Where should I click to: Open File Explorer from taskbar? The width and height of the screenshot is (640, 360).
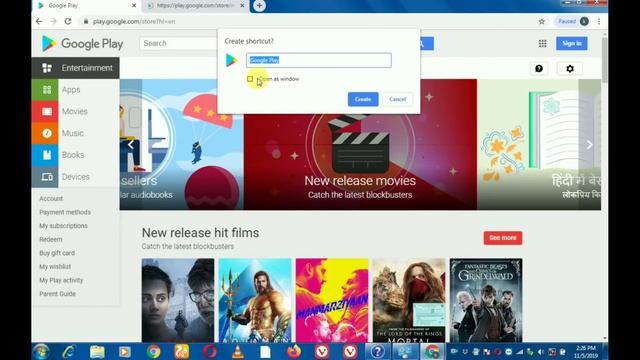(x=97, y=351)
